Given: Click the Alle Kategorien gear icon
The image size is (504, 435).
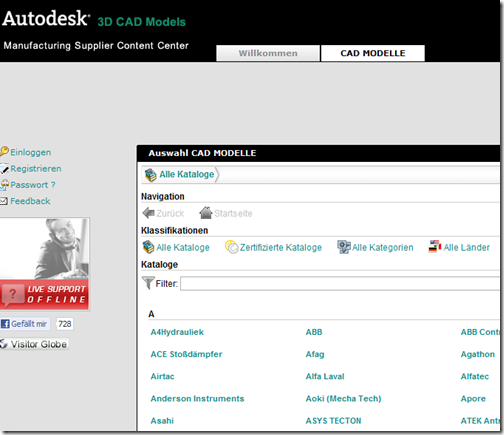Looking at the screenshot, I should coord(344,247).
